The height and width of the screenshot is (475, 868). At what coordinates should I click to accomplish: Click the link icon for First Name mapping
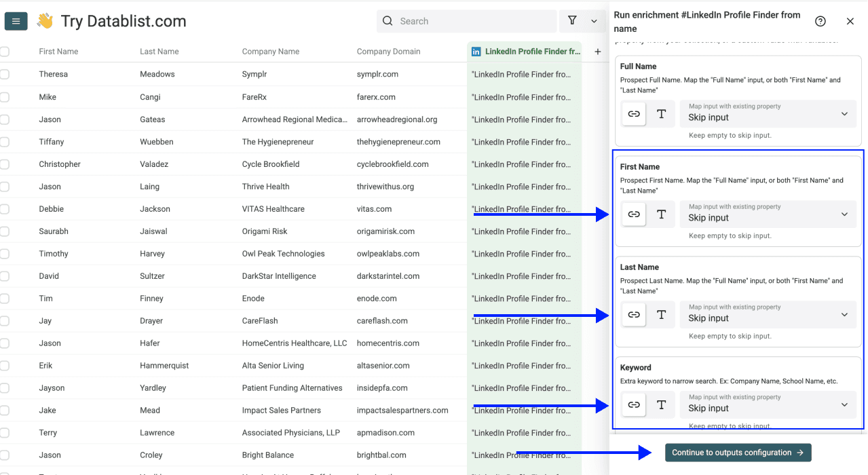[x=633, y=214]
